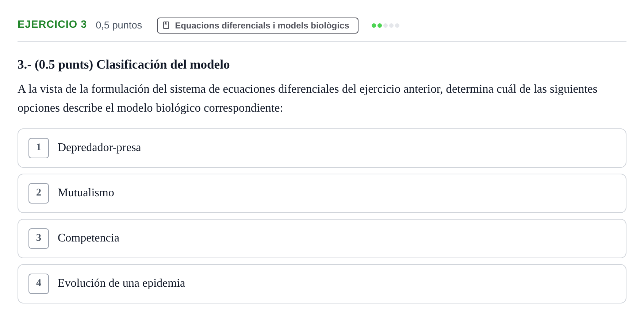Image resolution: width=644 pixels, height=321 pixels.
Task: Click the number 3 option badge
Action: pos(39,239)
